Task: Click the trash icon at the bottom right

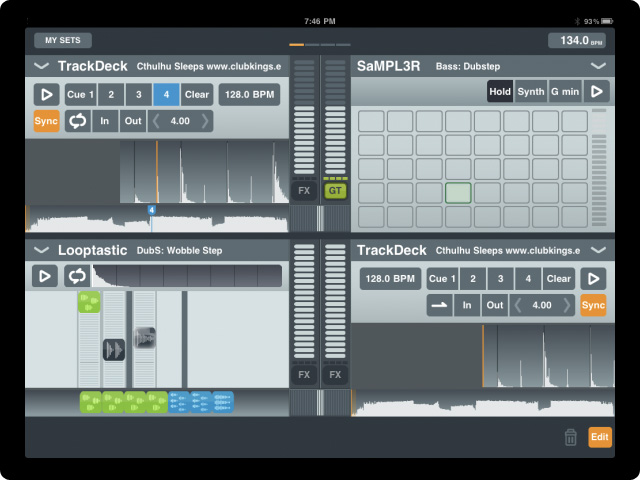Action: point(570,437)
